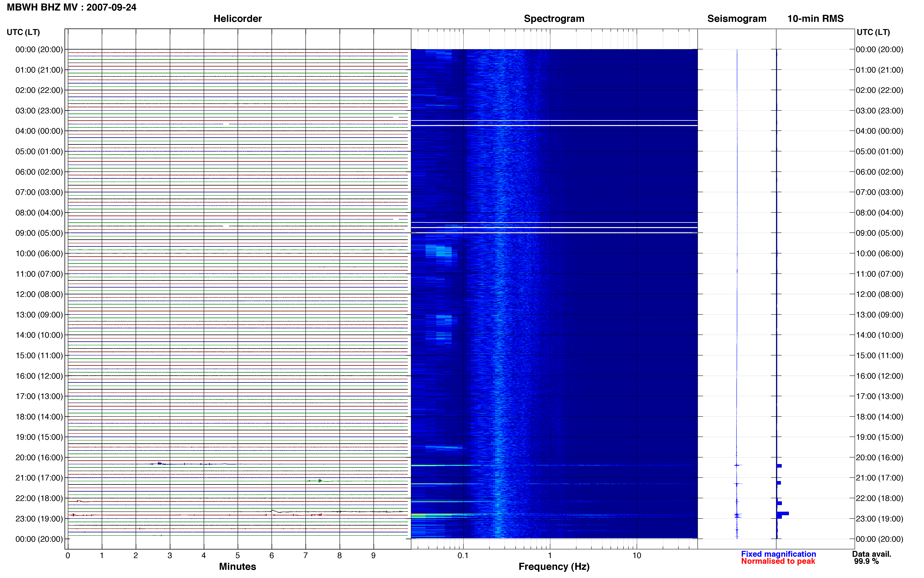Image resolution: width=924 pixels, height=578 pixels.
Task: Click left time label 04:00 (00:00)
Action: pyautogui.click(x=39, y=131)
